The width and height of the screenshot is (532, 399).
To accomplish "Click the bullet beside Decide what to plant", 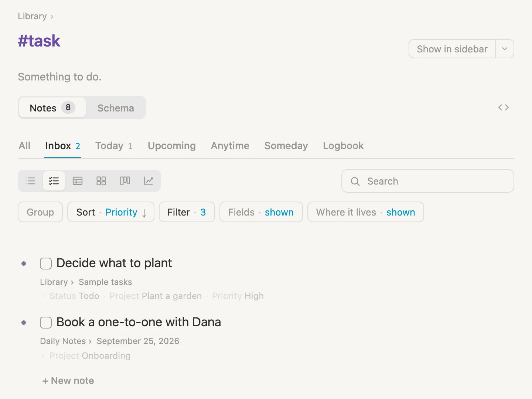I will pos(24,264).
